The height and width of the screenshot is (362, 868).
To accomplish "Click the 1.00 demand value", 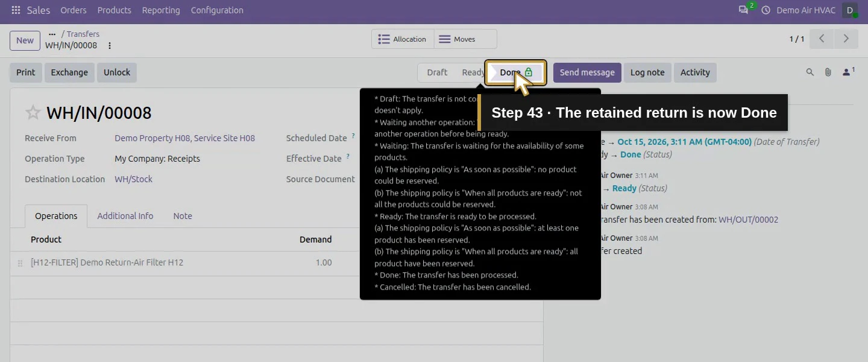I will click(x=324, y=263).
